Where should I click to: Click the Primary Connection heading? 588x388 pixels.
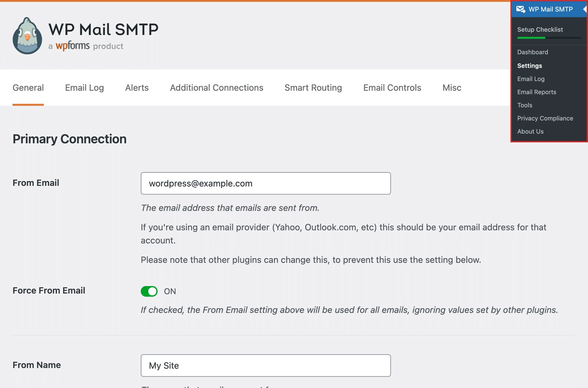pos(70,139)
